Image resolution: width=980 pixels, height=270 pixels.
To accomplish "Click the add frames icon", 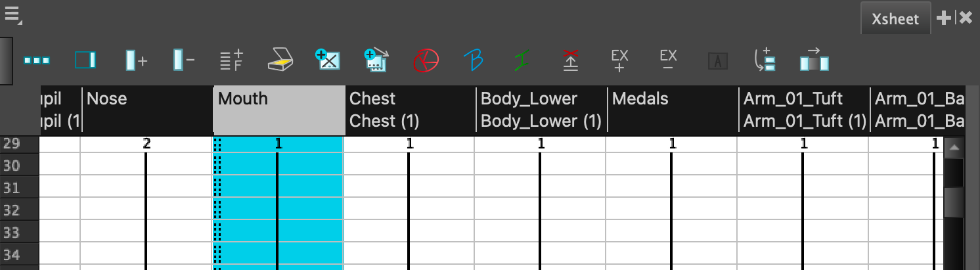I will coord(231,60).
